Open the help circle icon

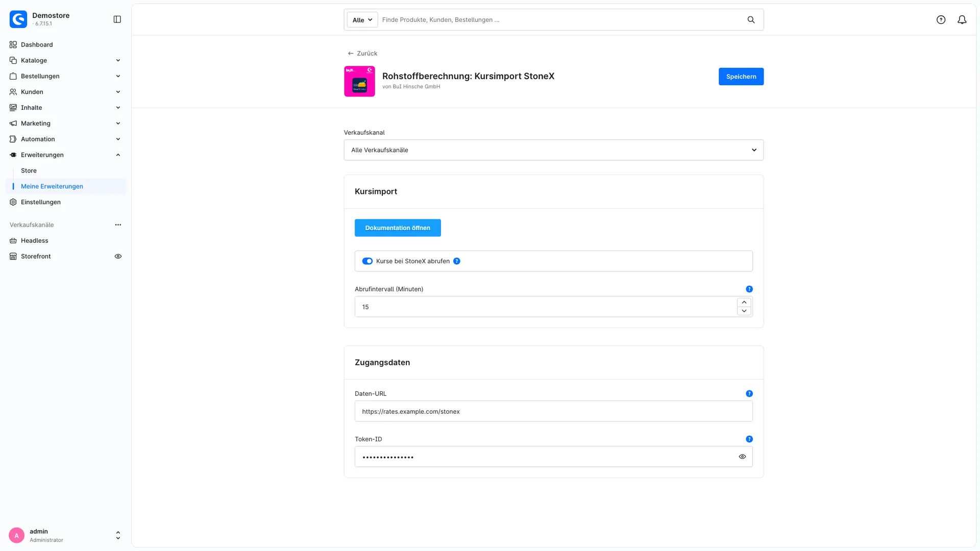coord(941,20)
